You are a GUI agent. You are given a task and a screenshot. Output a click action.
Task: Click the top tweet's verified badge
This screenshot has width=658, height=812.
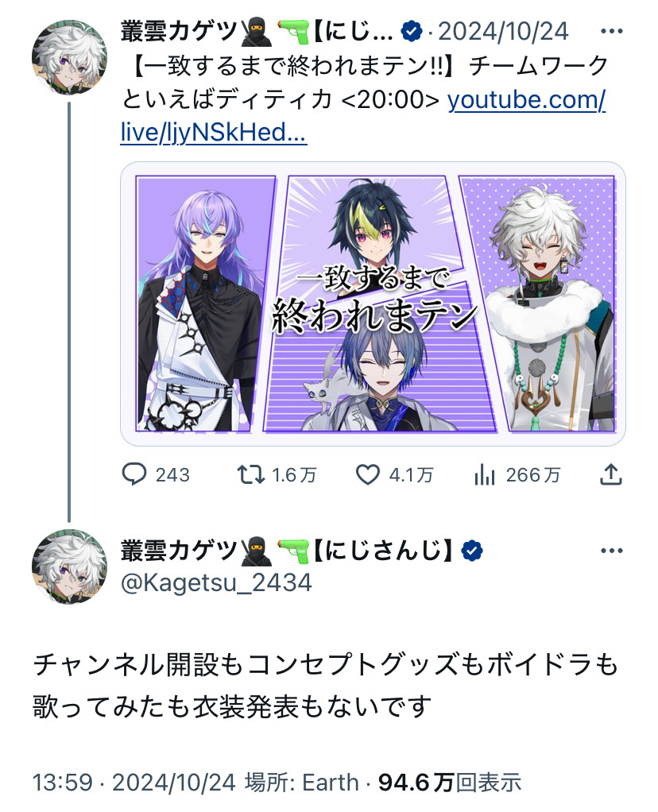(x=412, y=32)
